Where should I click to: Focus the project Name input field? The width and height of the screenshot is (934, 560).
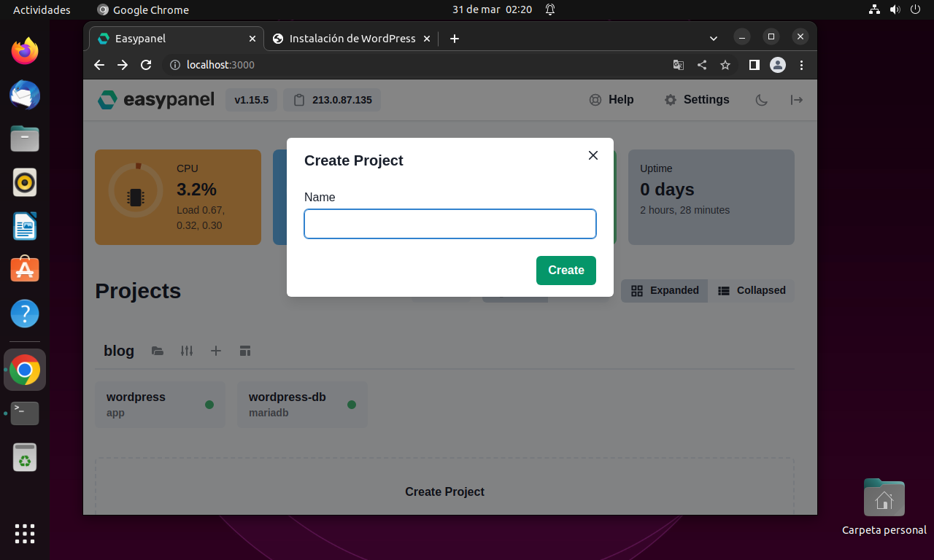pos(449,224)
